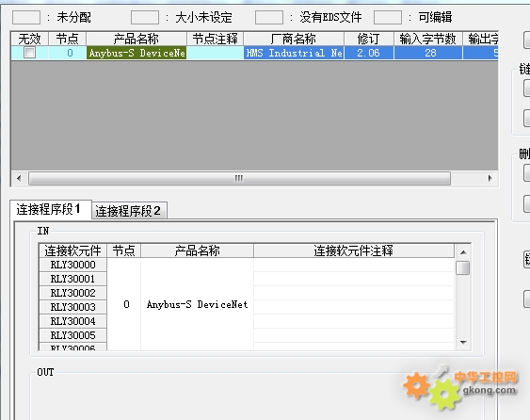The height and width of the screenshot is (420, 530).
Task: Click the 厂商名称 column header
Action: [294, 39]
